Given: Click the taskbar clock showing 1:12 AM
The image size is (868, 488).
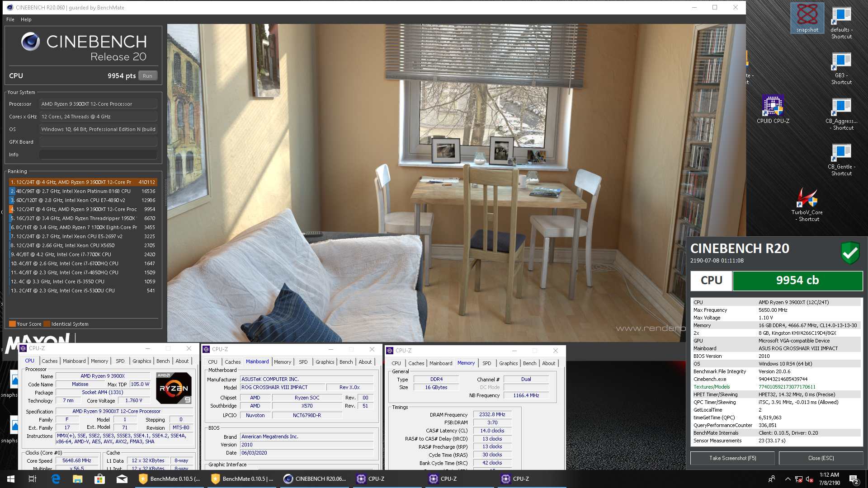Looking at the screenshot, I should point(829,479).
